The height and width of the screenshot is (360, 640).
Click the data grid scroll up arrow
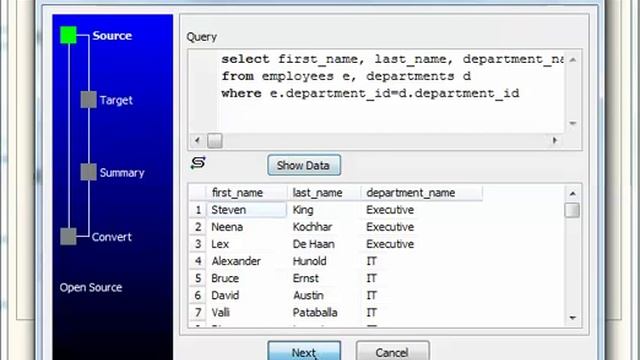coord(572,193)
